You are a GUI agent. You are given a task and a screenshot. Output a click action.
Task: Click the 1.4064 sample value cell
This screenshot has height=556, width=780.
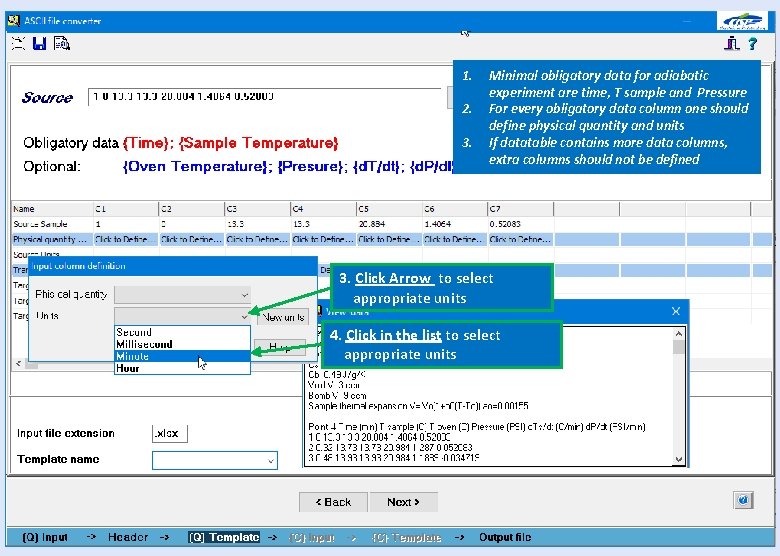(455, 224)
